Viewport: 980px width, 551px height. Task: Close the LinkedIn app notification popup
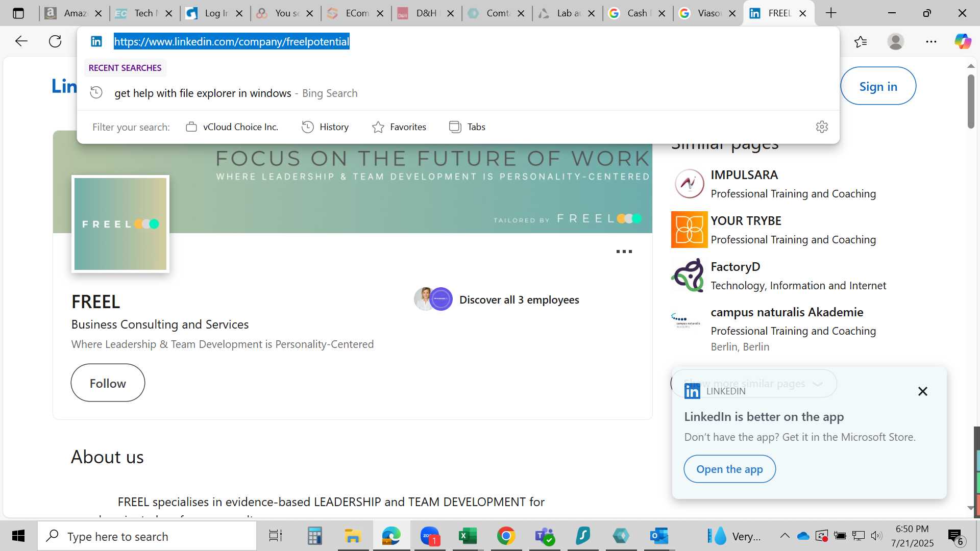(x=922, y=391)
